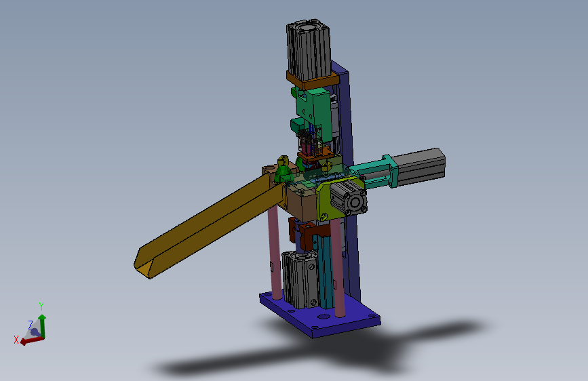Select the ribbed pneumatic cylinder atop the assembly
This screenshot has height=381, width=588.
[x=309, y=49]
